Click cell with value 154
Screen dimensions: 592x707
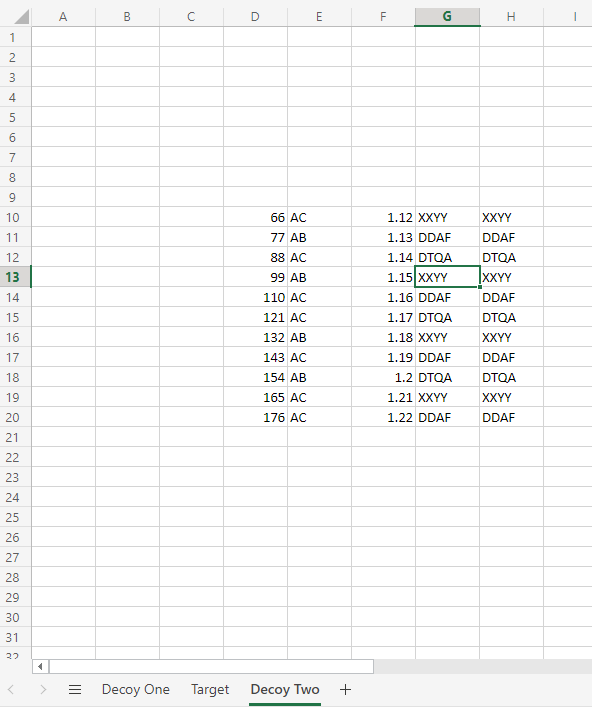[x=256, y=377]
